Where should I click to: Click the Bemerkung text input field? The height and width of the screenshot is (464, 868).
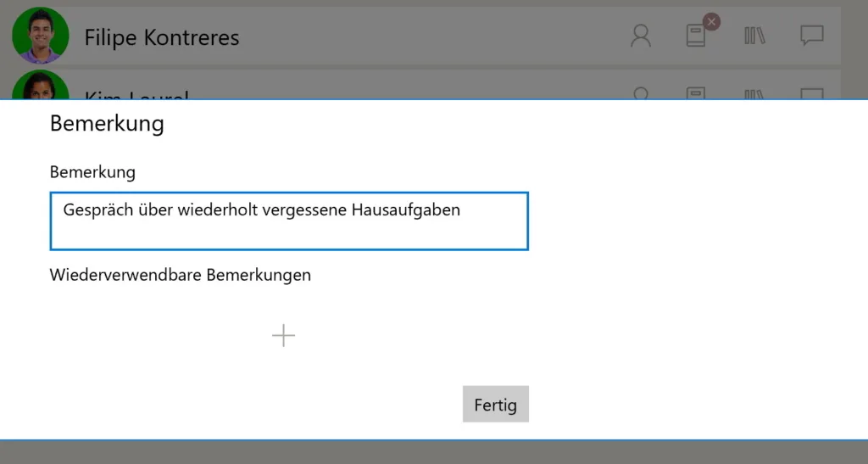[x=289, y=221]
